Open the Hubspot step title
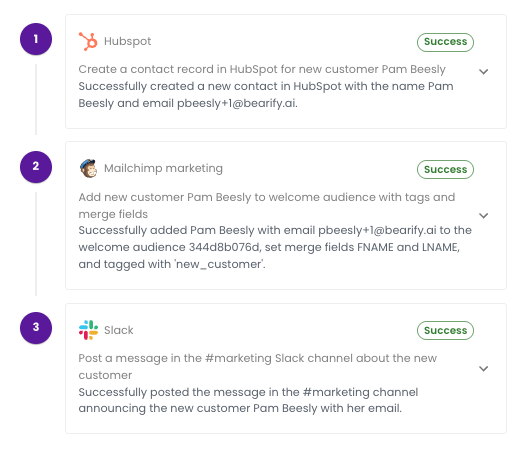 click(128, 41)
